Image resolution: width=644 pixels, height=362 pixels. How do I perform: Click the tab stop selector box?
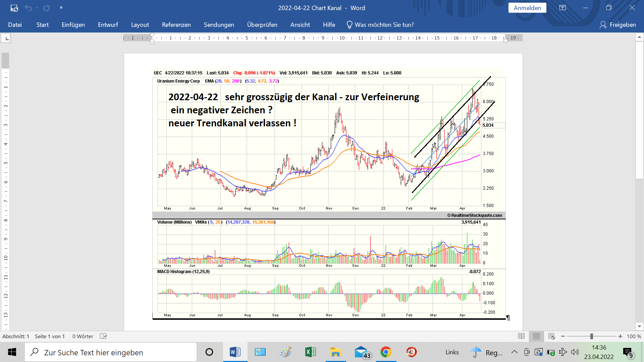(x=6, y=39)
